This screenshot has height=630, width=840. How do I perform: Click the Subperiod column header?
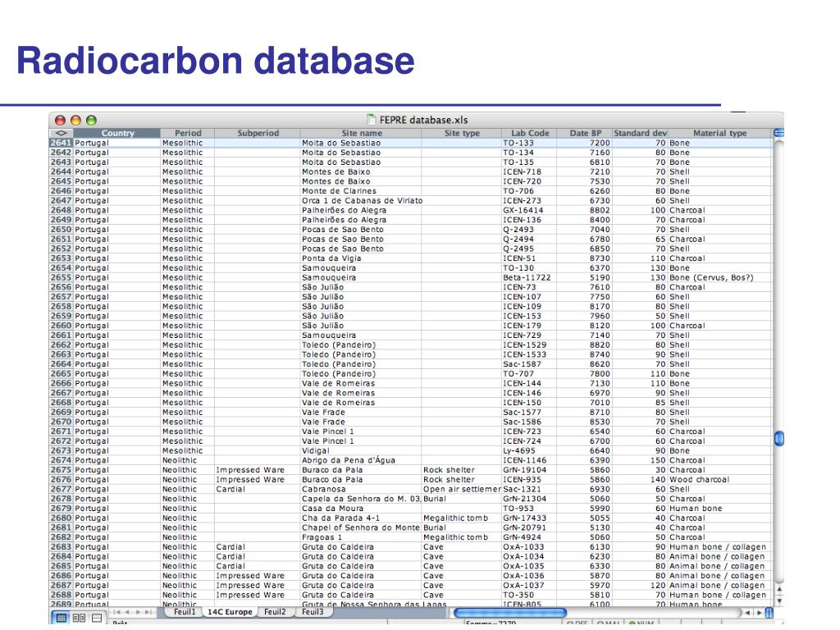pos(258,133)
